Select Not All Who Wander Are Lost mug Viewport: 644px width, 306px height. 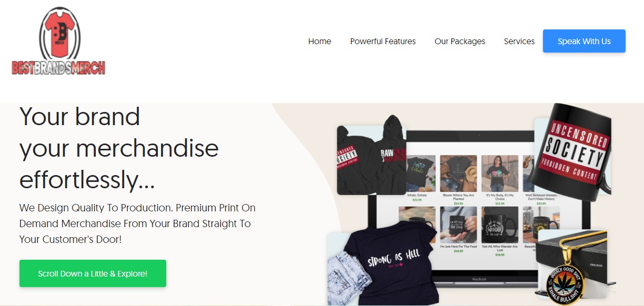pos(500,231)
